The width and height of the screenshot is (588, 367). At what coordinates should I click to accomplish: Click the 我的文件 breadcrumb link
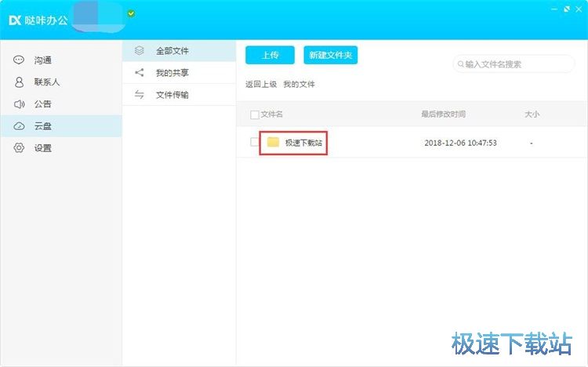[x=299, y=84]
